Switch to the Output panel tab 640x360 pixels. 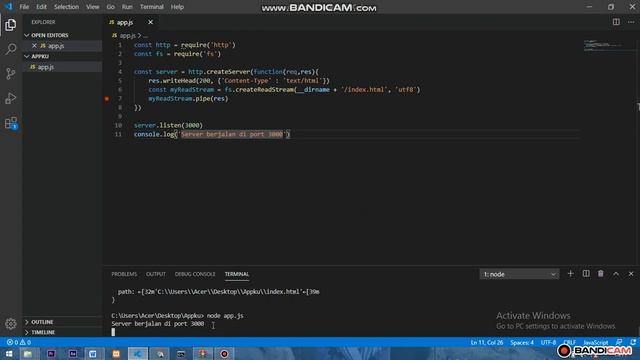tap(156, 274)
